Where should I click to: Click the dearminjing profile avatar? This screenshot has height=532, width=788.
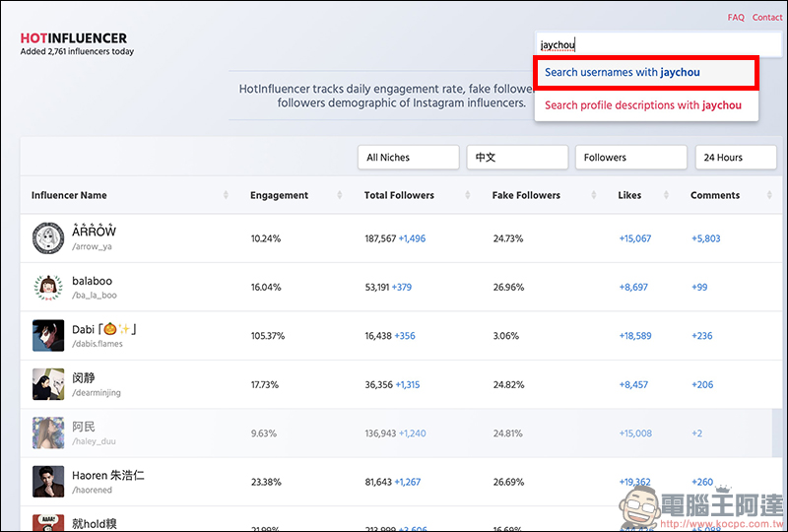48,384
